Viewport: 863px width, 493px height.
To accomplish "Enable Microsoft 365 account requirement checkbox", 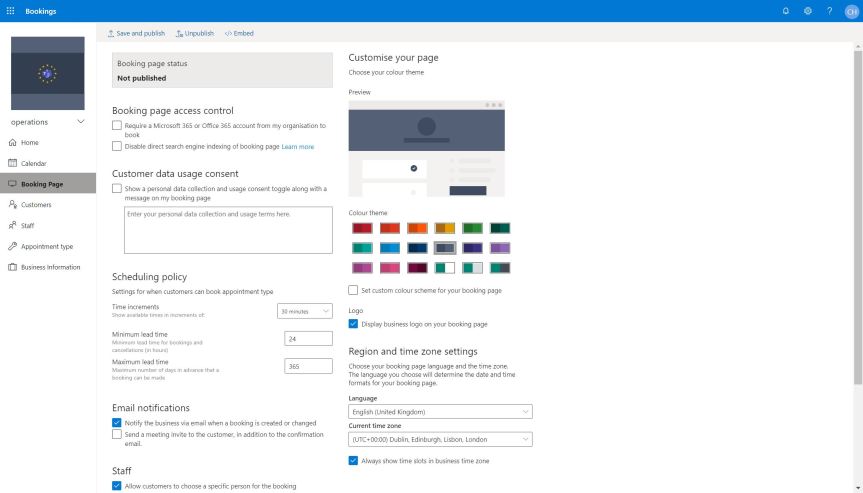I will [117, 126].
